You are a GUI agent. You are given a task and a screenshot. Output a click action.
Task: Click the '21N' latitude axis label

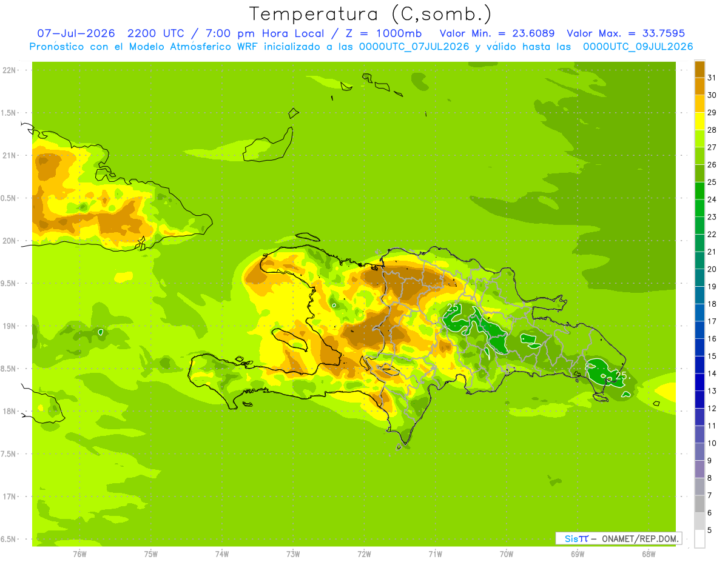9,155
